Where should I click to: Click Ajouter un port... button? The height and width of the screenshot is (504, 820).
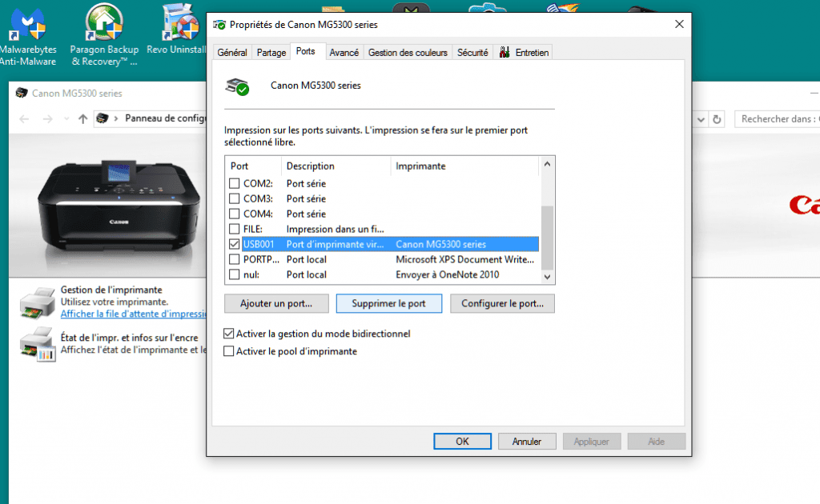click(276, 303)
